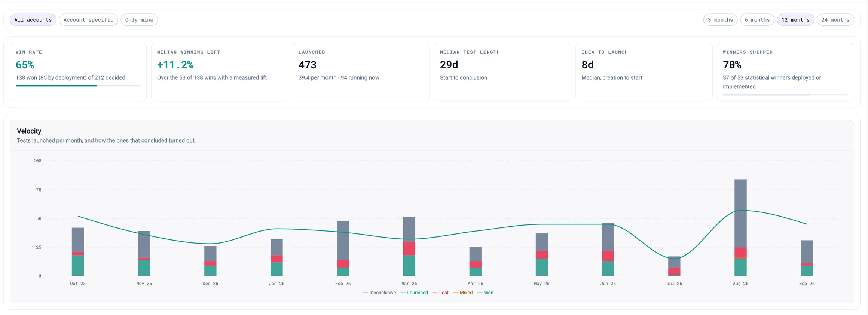
Task: Click the Velocity chart heading
Action: pyautogui.click(x=29, y=131)
